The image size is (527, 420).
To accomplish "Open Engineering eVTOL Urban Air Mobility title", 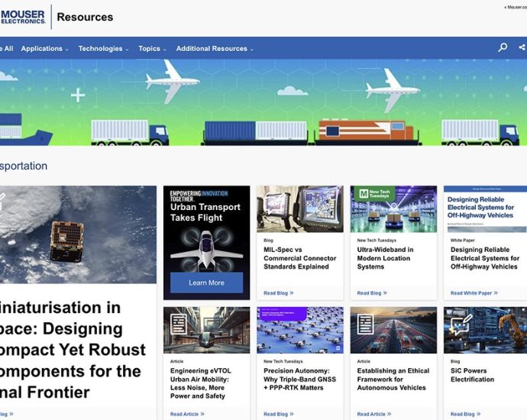I will [201, 383].
